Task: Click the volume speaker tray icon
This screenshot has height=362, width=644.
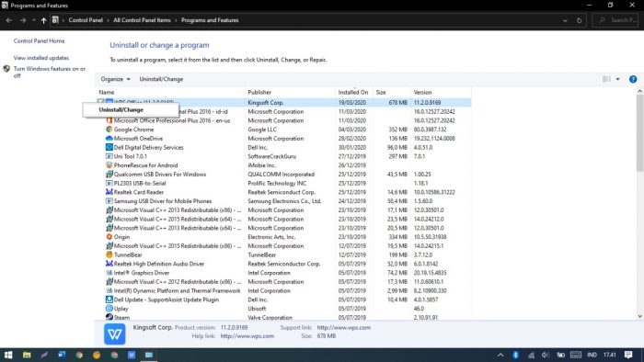Action: click(546, 355)
